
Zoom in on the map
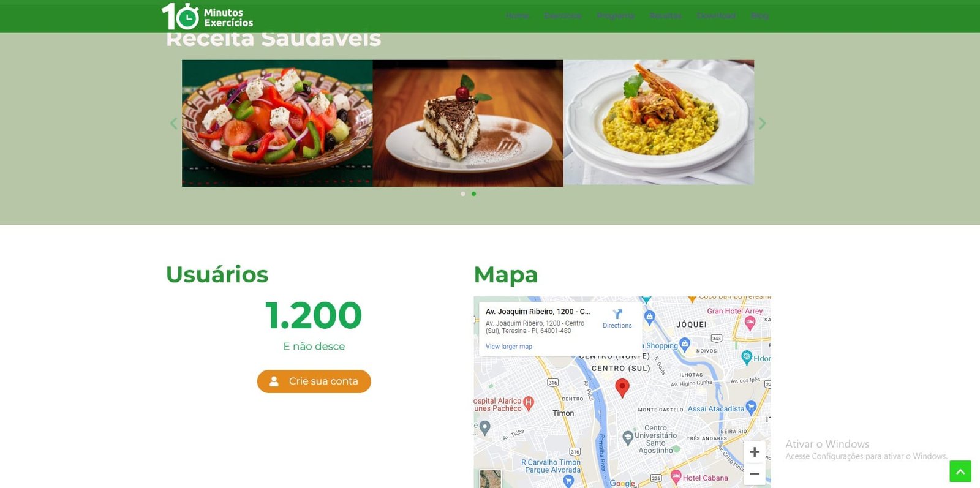[x=755, y=452]
